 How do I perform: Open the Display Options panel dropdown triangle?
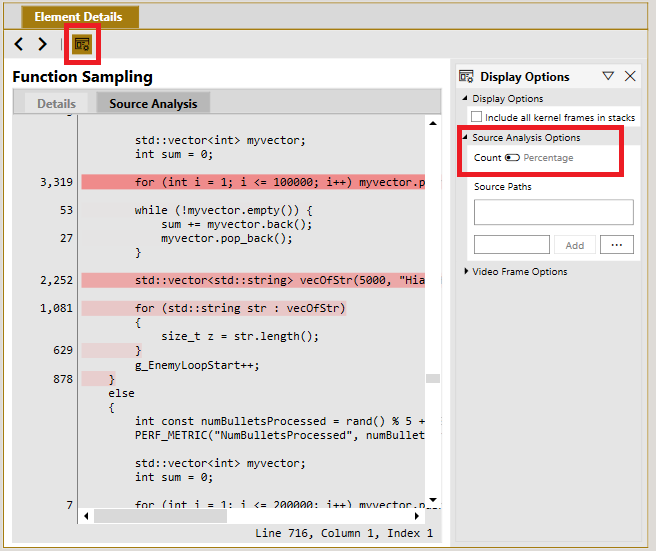coord(608,76)
